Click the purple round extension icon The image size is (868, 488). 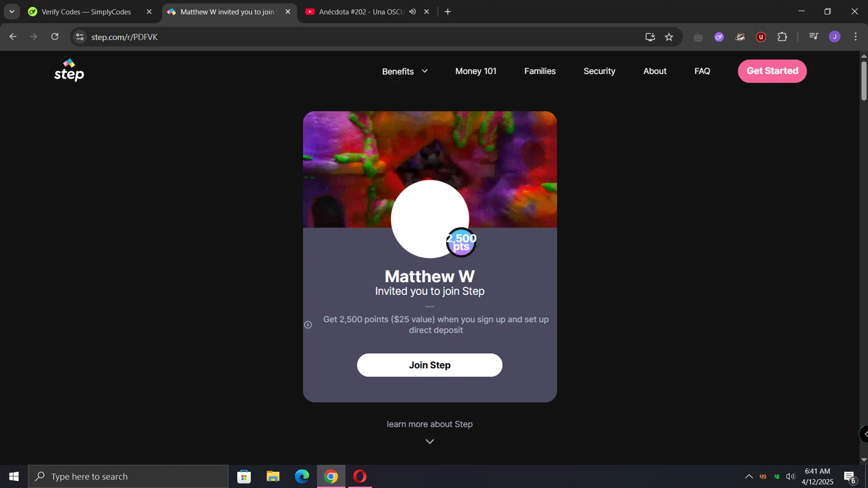point(719,37)
